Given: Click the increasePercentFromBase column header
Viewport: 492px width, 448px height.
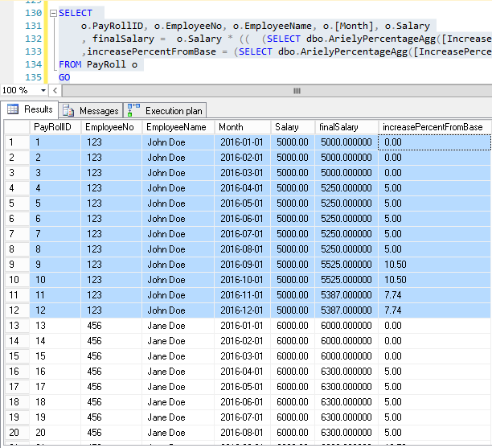Looking at the screenshot, I should tap(433, 127).
